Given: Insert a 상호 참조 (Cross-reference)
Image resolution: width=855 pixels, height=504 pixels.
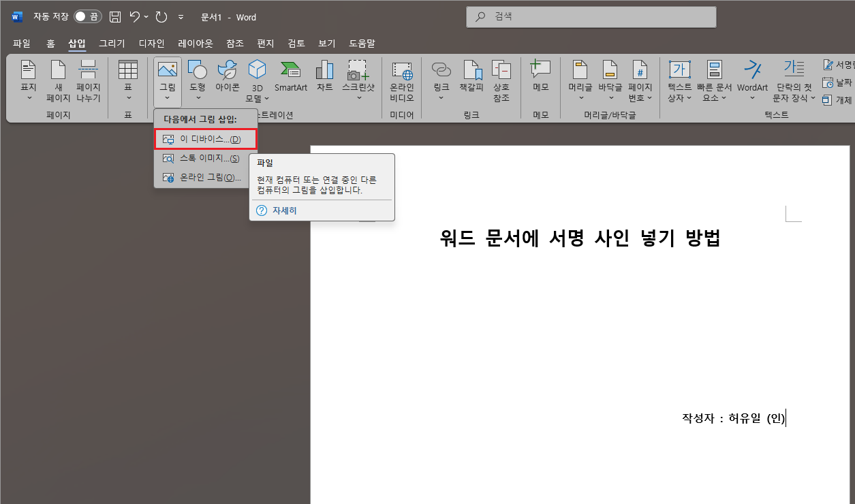Looking at the screenshot, I should (x=501, y=81).
